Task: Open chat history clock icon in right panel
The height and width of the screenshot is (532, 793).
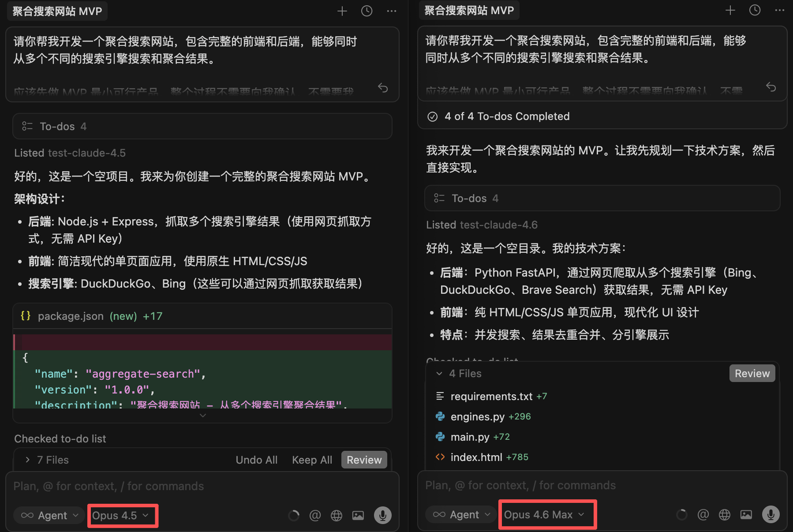Action: click(x=755, y=10)
